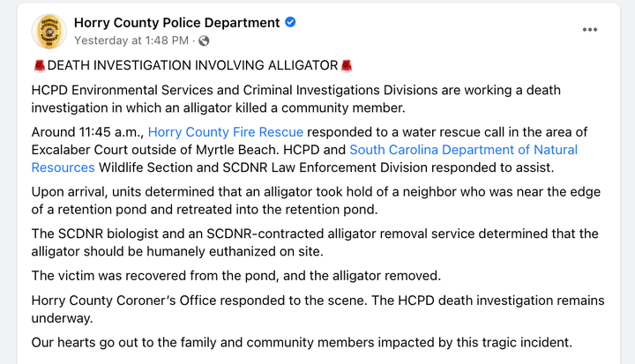Click paragraph starting The SCDNR biologist

click(x=315, y=242)
